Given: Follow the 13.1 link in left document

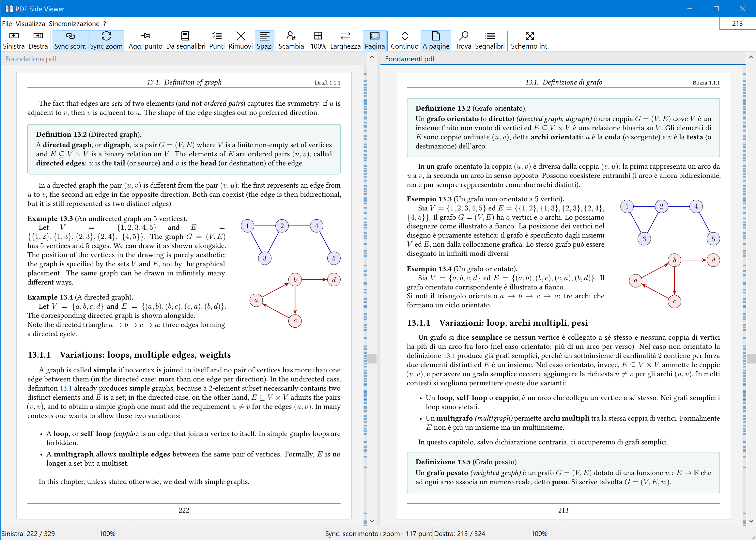Looking at the screenshot, I should 66,388.
